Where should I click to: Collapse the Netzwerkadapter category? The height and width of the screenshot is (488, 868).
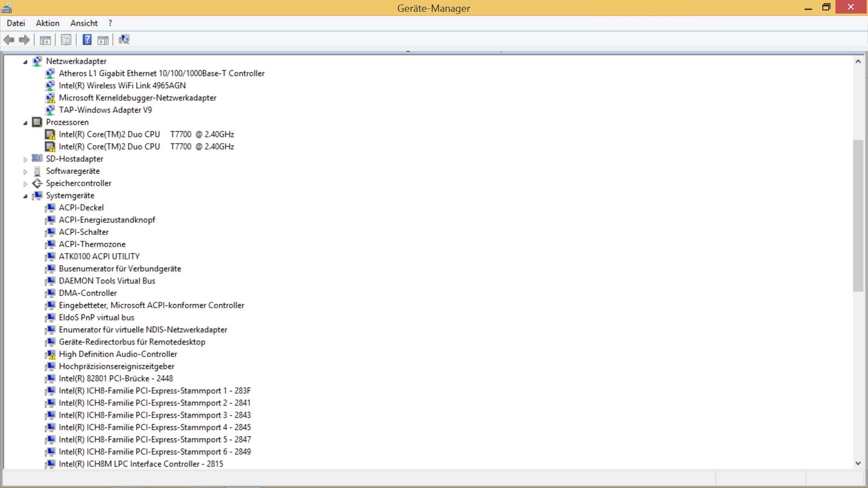tap(25, 62)
